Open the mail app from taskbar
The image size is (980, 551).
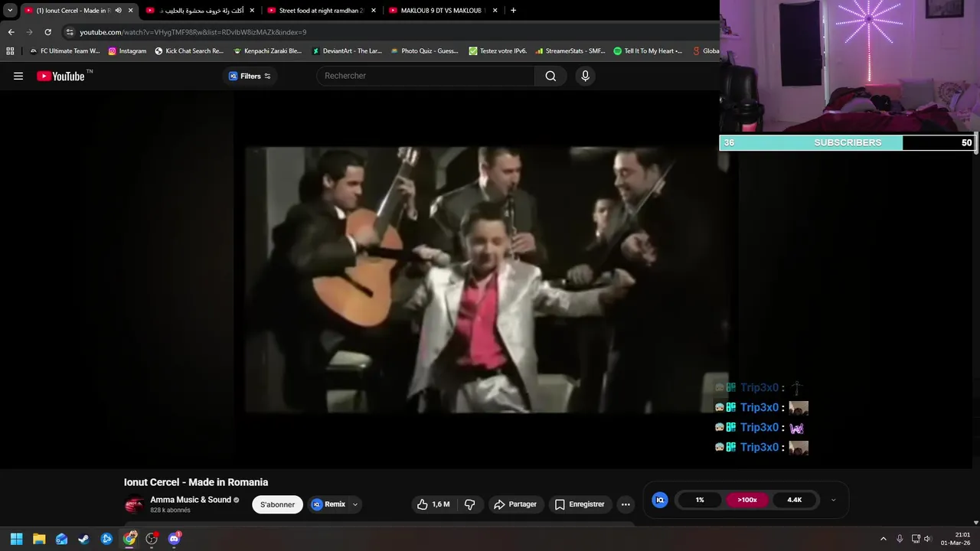[61, 539]
